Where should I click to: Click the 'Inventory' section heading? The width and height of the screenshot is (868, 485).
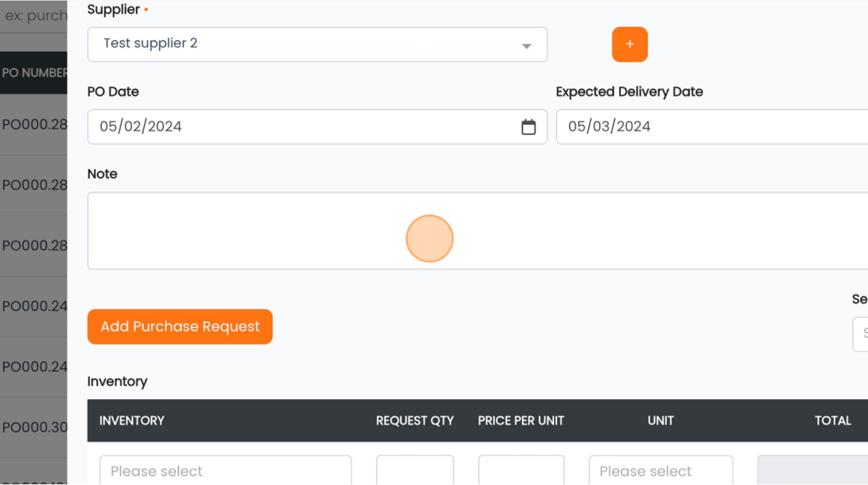(117, 381)
